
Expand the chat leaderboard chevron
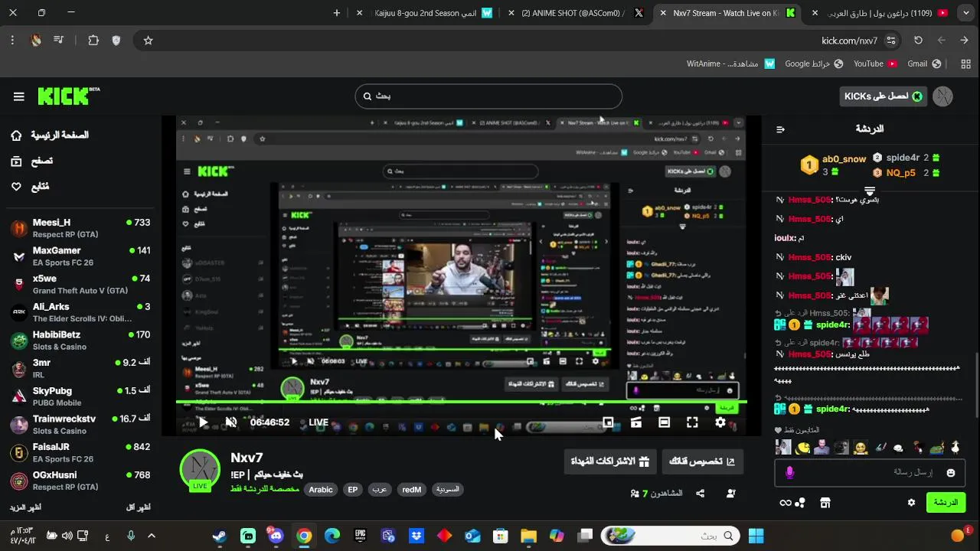tap(870, 190)
